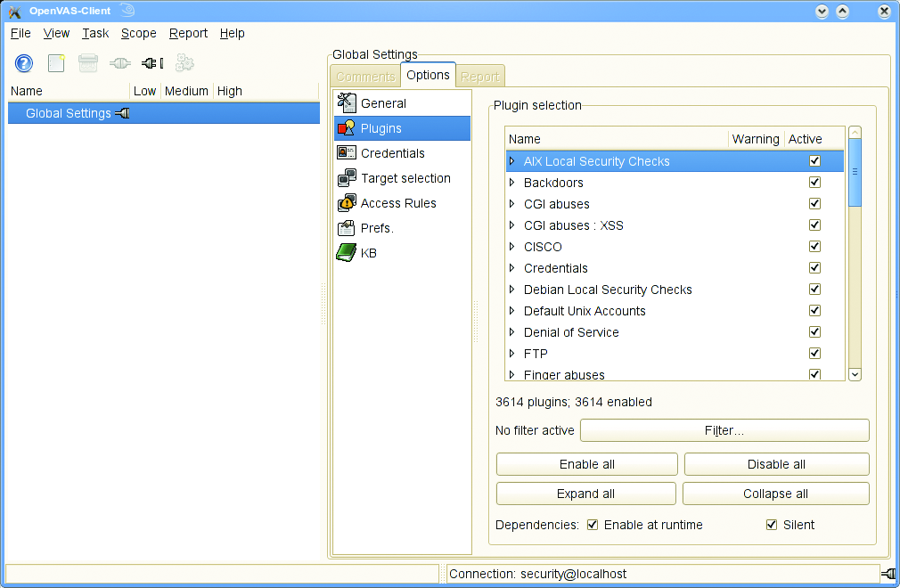Click the New document toolbar icon
The width and height of the screenshot is (900, 588).
(x=56, y=63)
